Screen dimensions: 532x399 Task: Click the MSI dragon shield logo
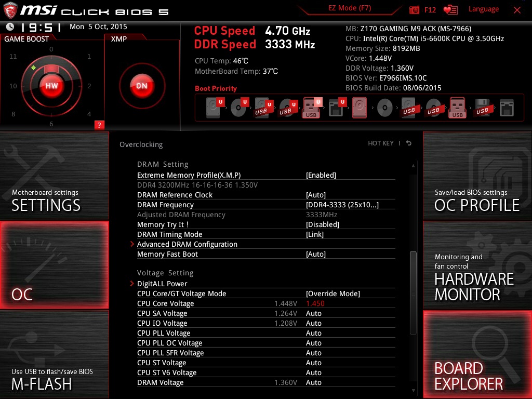coord(10,10)
